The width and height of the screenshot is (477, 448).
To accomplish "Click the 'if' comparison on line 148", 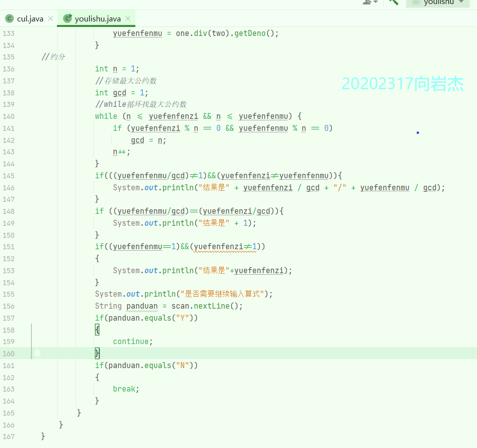I will click(x=189, y=211).
